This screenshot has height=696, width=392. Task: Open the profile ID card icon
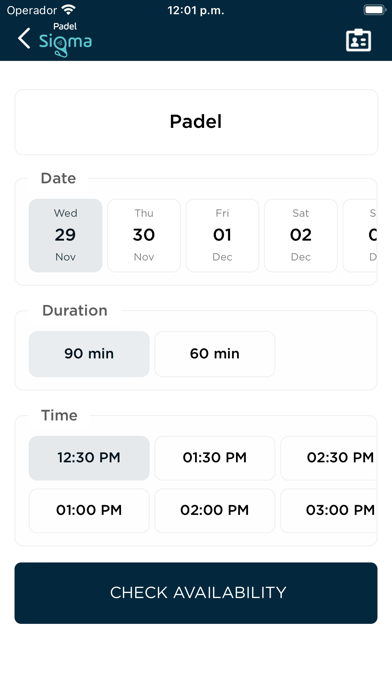358,40
